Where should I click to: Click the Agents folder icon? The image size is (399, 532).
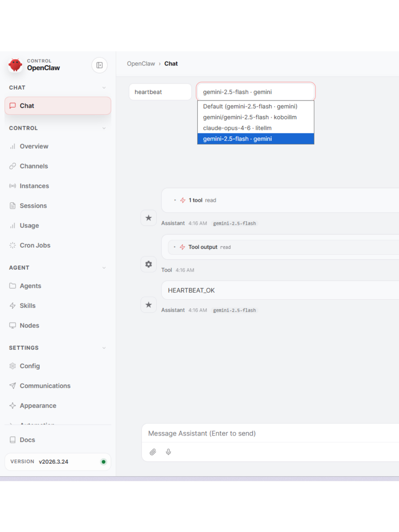click(12, 286)
